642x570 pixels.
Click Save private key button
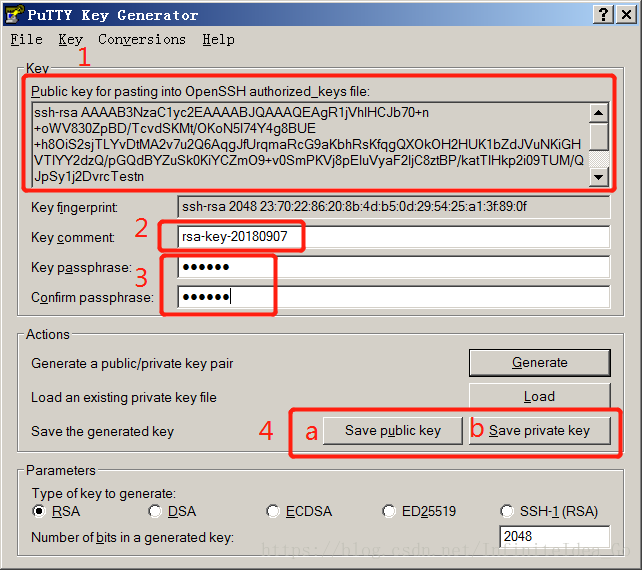pyautogui.click(x=540, y=430)
